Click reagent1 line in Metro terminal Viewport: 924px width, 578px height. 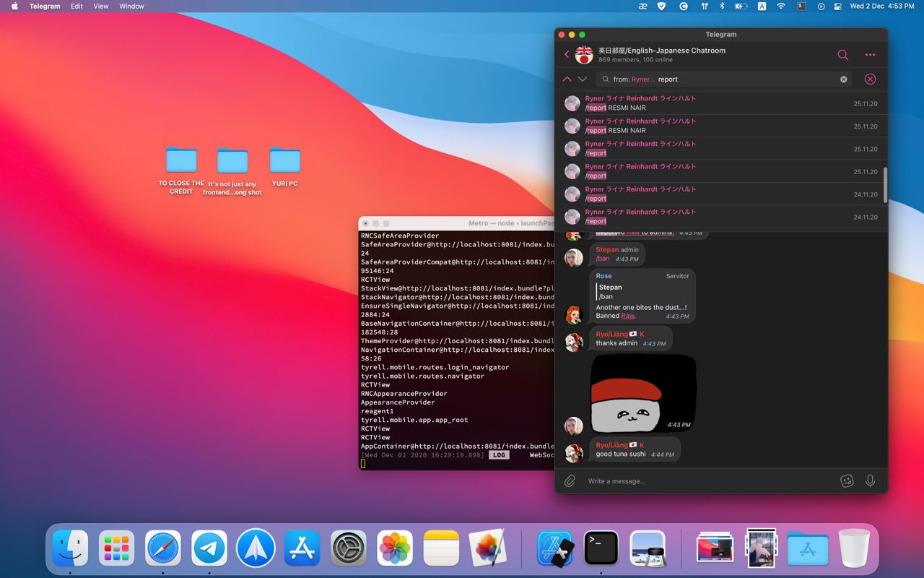(378, 411)
